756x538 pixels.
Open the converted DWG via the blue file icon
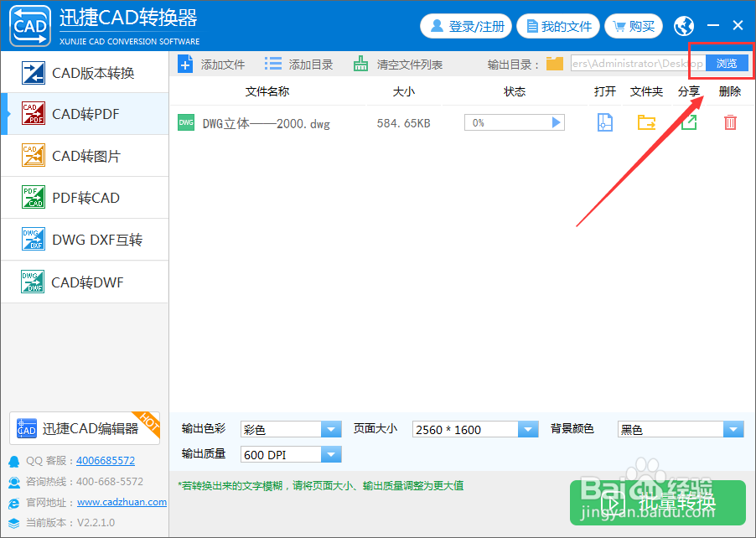pyautogui.click(x=604, y=122)
